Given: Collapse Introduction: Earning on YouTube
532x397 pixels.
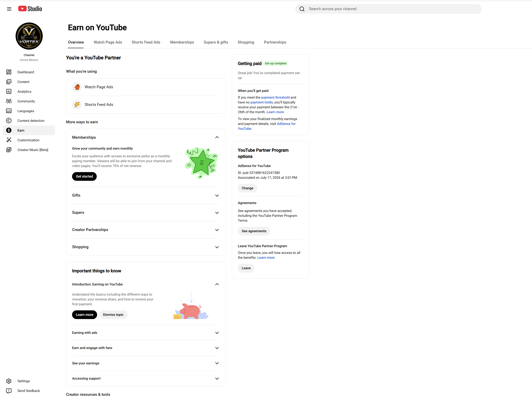Looking at the screenshot, I should click(x=217, y=284).
